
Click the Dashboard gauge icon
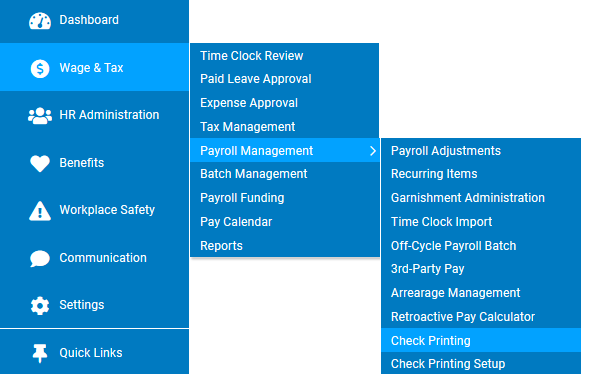[x=40, y=21]
